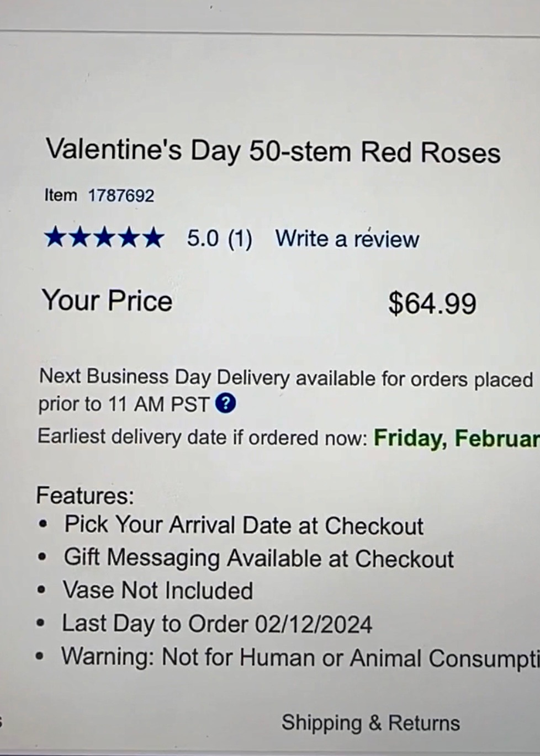Click the Vase Not Included feature

pos(158,590)
